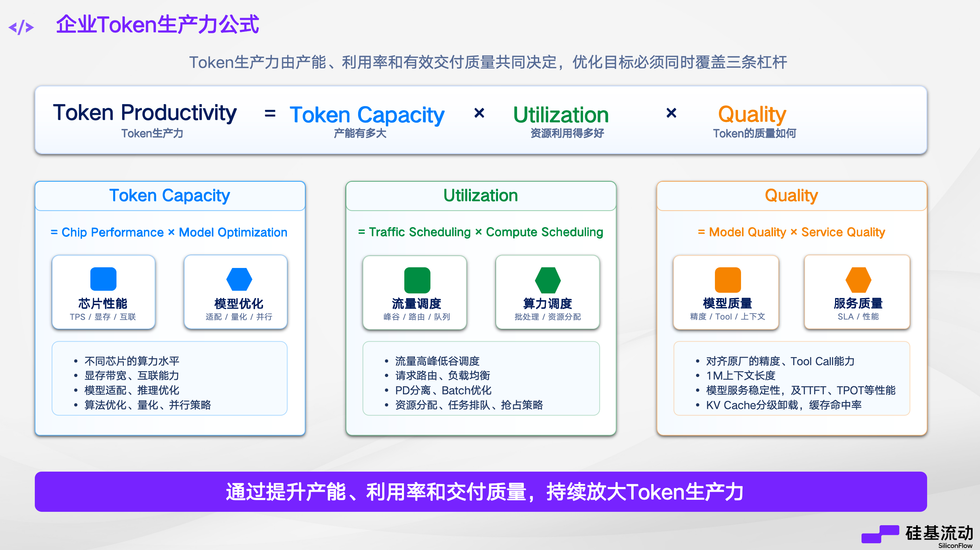The image size is (980, 550).
Task: Click 'Chip Performance × Model Optimization' formula
Action: [x=169, y=232]
